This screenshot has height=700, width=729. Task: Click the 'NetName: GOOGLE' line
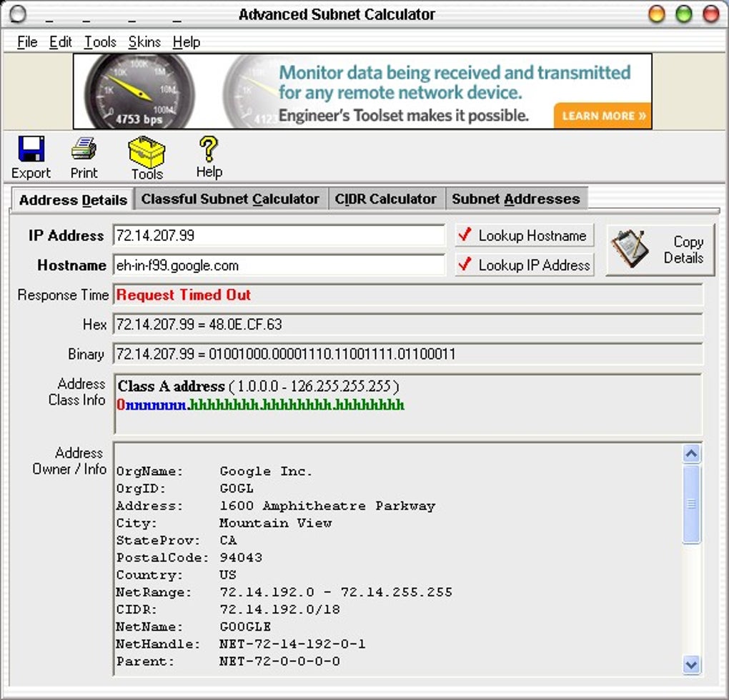(194, 626)
